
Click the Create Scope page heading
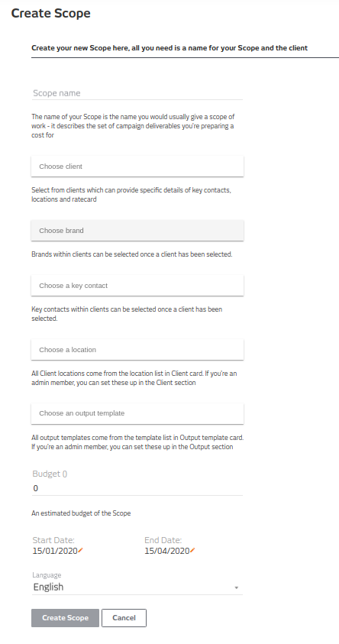(x=51, y=13)
